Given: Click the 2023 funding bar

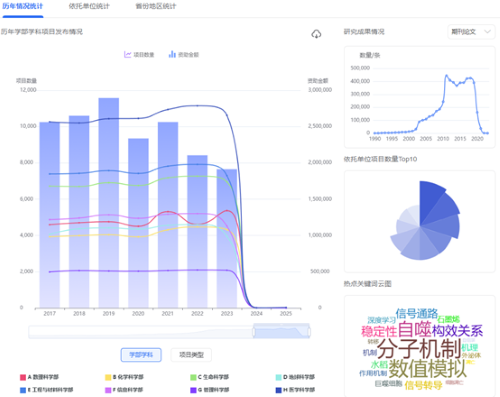Looking at the screenshot, I should [227, 238].
